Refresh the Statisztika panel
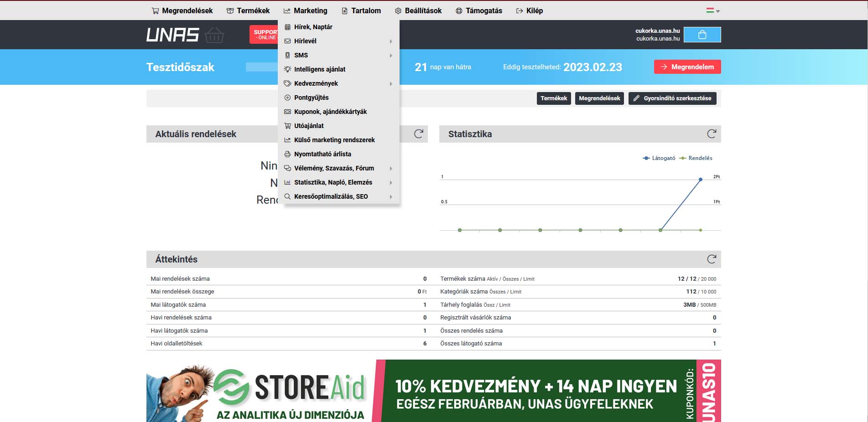Viewport: 868px width, 422px height. click(x=711, y=134)
